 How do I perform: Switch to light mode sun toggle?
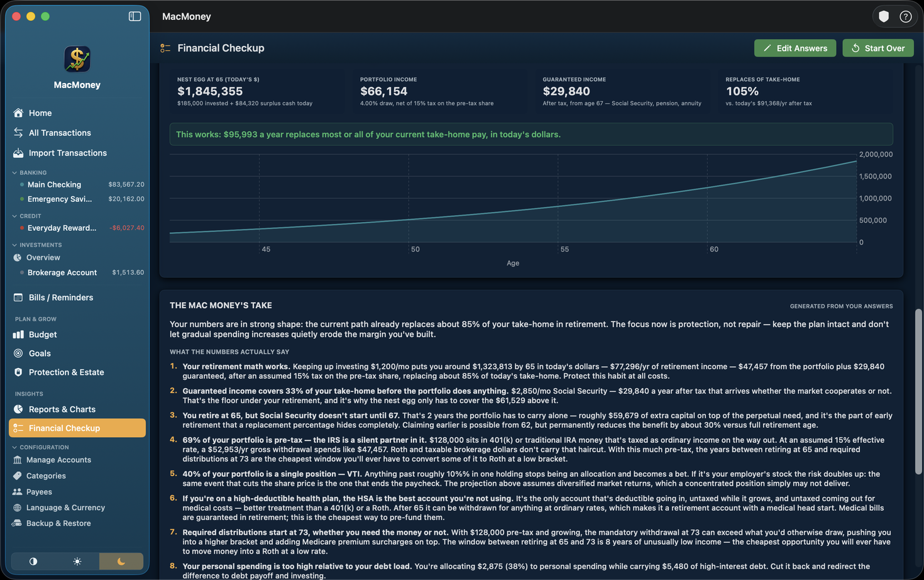tap(77, 561)
